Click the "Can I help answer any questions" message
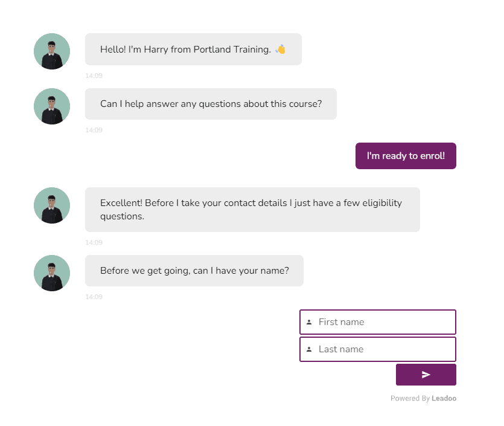This screenshot has height=426, width=504. (211, 104)
